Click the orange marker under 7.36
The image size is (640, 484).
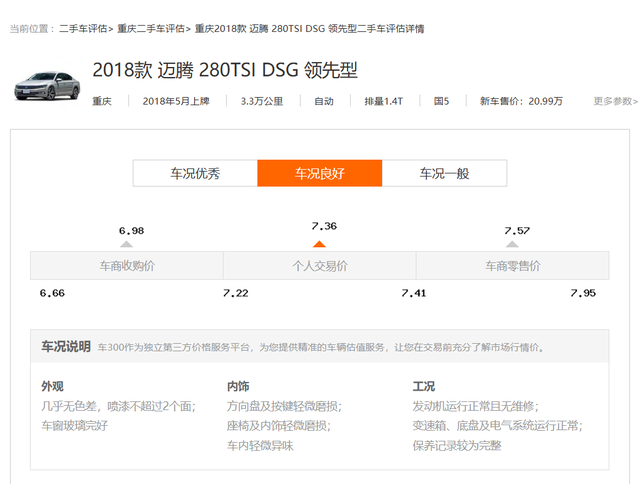(319, 244)
